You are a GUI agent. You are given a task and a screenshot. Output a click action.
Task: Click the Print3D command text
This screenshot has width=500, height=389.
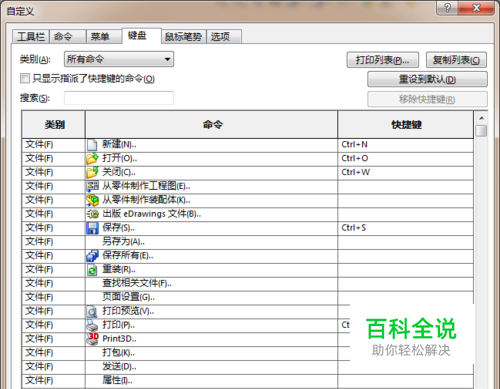tap(119, 339)
